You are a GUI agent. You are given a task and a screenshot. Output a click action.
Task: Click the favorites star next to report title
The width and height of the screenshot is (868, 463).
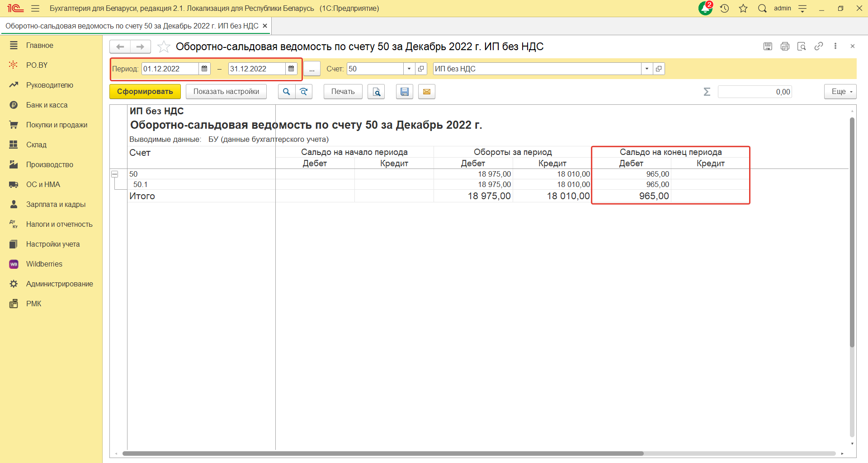pyautogui.click(x=164, y=47)
